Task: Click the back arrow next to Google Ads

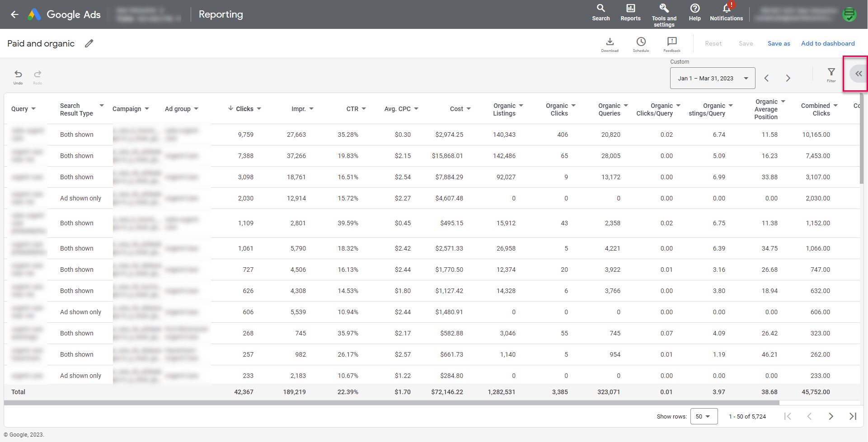Action: point(15,14)
